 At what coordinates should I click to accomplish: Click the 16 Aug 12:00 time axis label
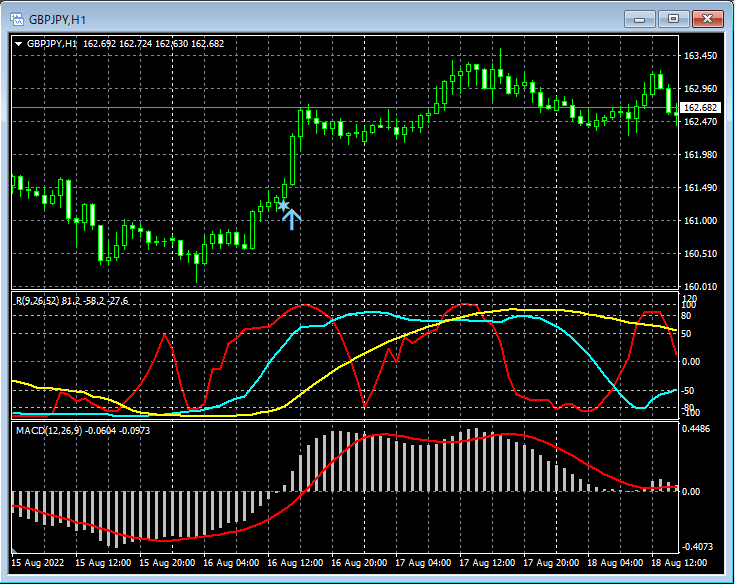[x=297, y=564]
